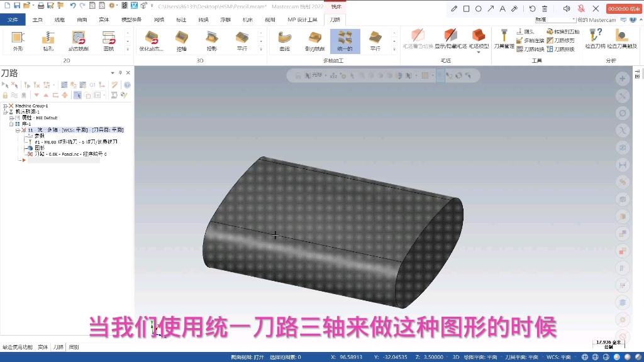The height and width of the screenshot is (362, 644).
Task: Toggle the lock icon in toolpath panel
Action: click(x=6, y=95)
